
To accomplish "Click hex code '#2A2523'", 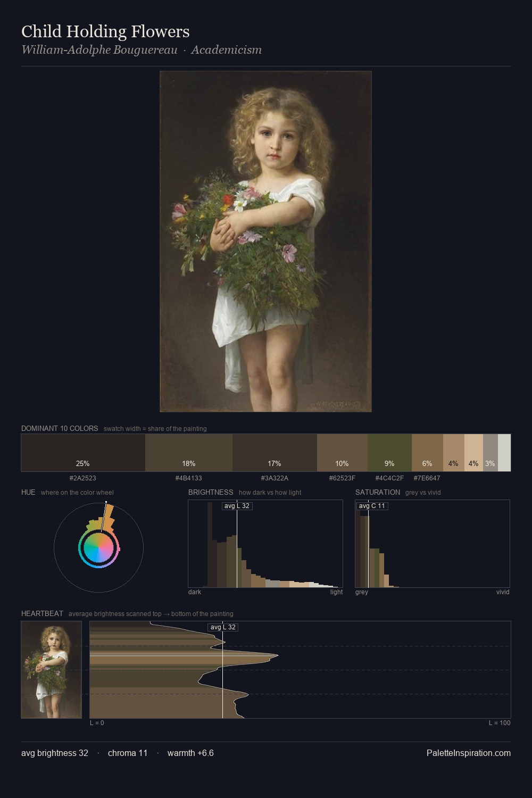I will tap(83, 478).
